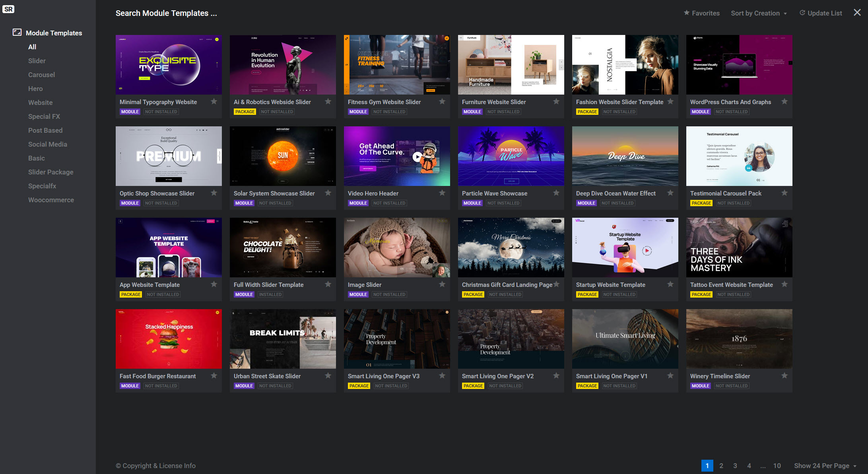Star the Fitness Gym Website Slider
This screenshot has height=474, width=868.
point(442,101)
